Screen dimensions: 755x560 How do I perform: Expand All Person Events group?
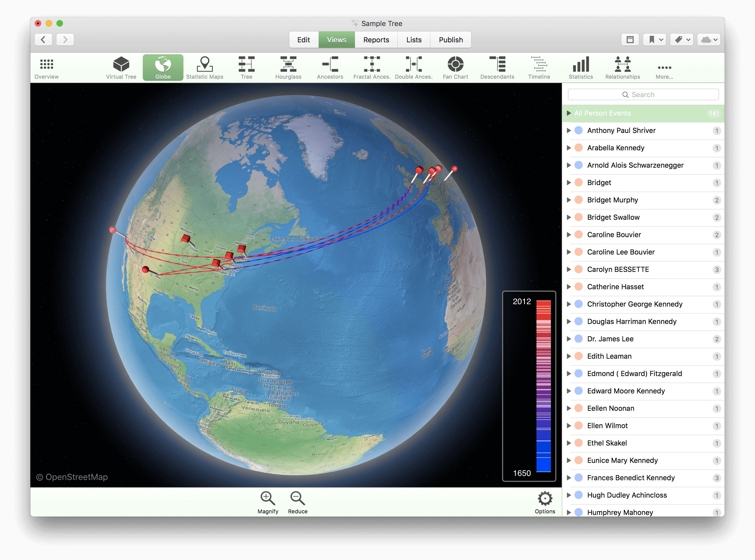point(569,113)
